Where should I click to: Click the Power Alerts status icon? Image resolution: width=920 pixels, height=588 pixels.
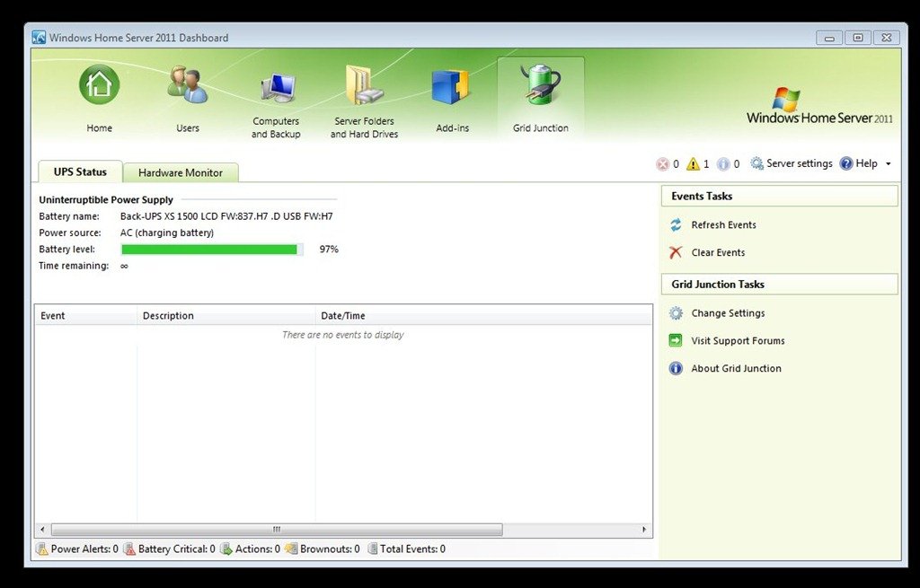coord(42,549)
